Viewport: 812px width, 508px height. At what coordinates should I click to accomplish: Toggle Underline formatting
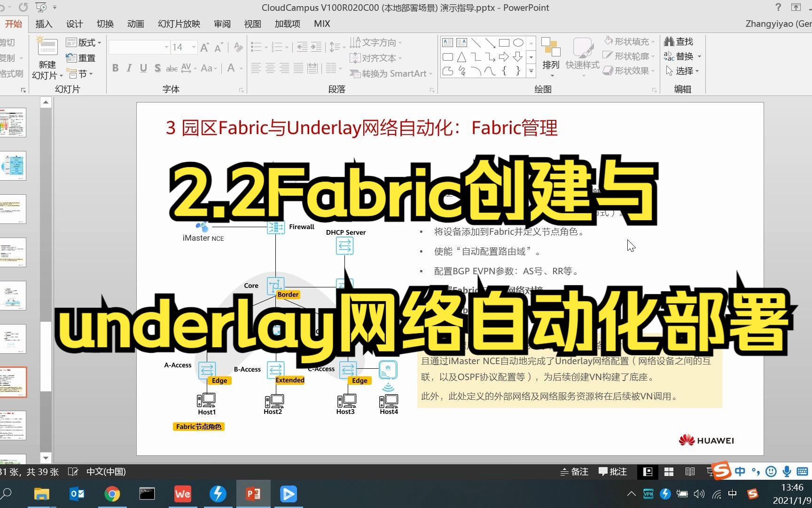tap(143, 68)
